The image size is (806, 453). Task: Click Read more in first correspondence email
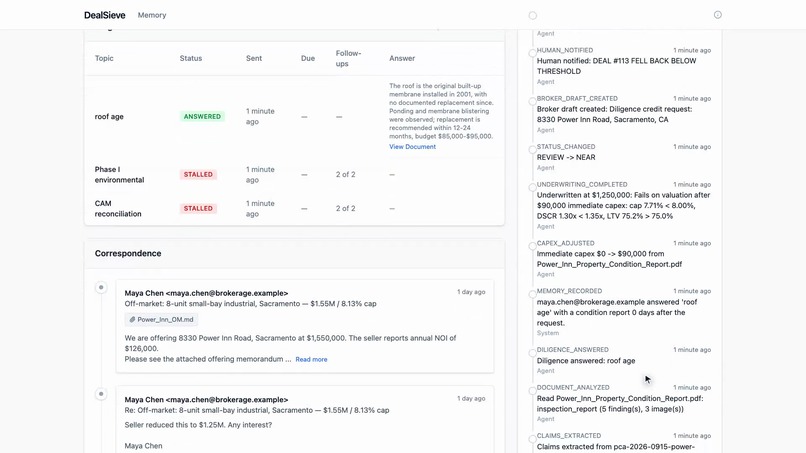click(311, 359)
